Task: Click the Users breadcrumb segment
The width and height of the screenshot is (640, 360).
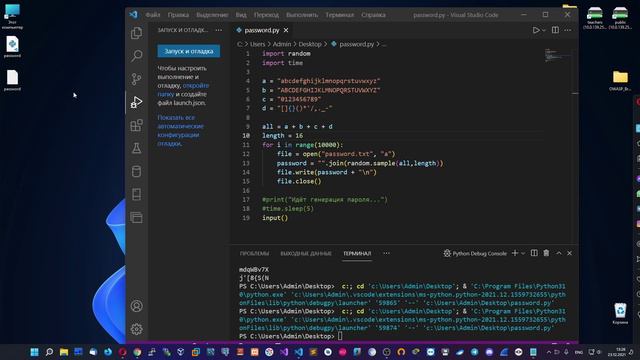Action: tap(257, 44)
